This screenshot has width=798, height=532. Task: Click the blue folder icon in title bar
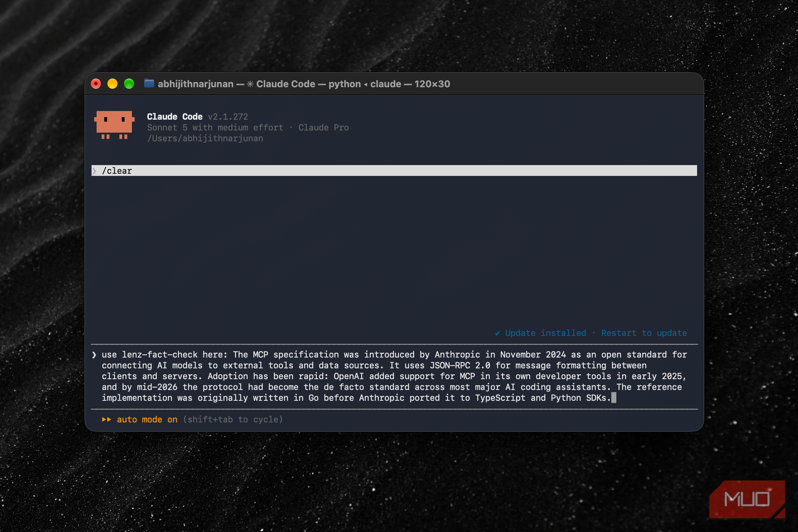[149, 84]
